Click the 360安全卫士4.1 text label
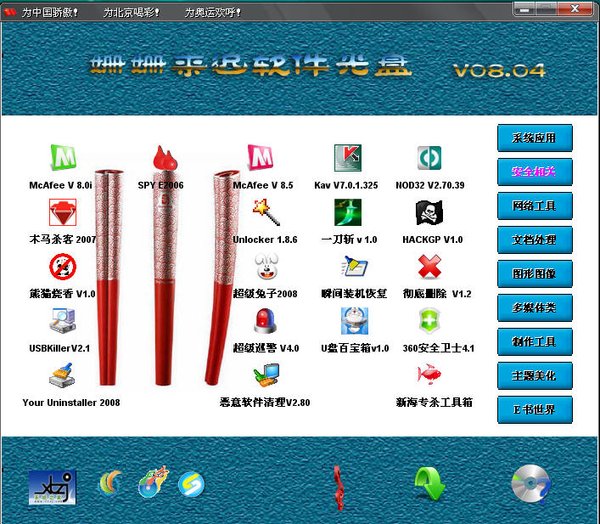This screenshot has height=524, width=600. tap(438, 348)
